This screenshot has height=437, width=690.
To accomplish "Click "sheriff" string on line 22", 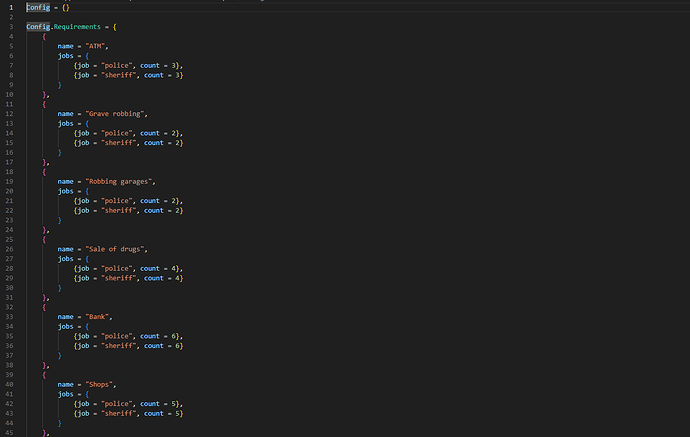I will [x=119, y=211].
